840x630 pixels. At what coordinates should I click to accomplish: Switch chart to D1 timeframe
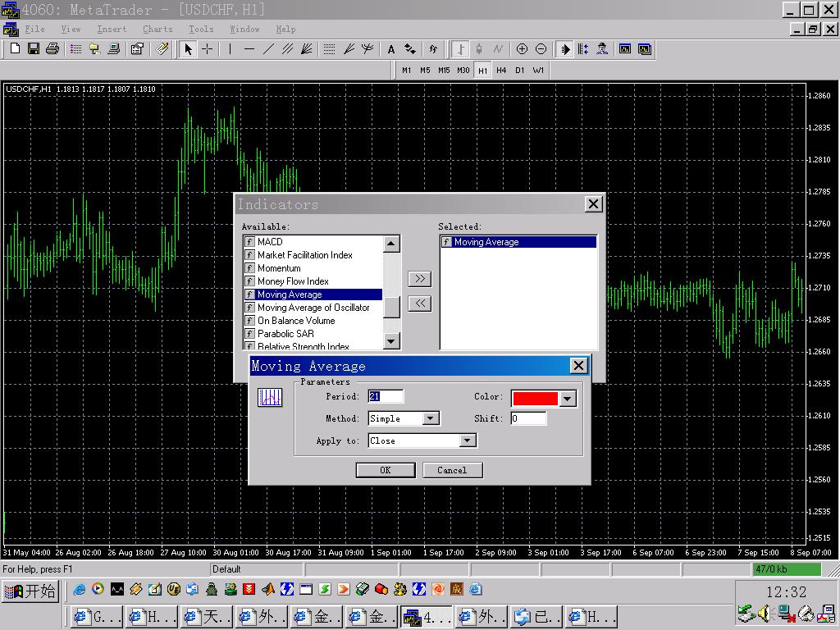pos(520,71)
